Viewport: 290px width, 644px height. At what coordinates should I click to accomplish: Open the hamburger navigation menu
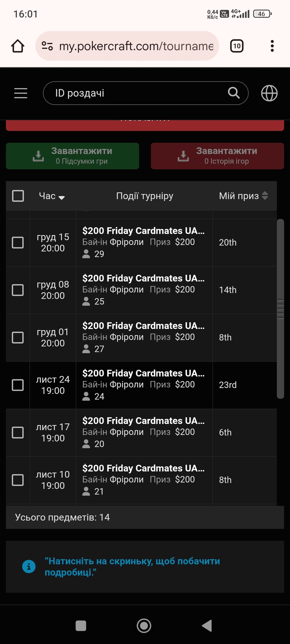21,93
